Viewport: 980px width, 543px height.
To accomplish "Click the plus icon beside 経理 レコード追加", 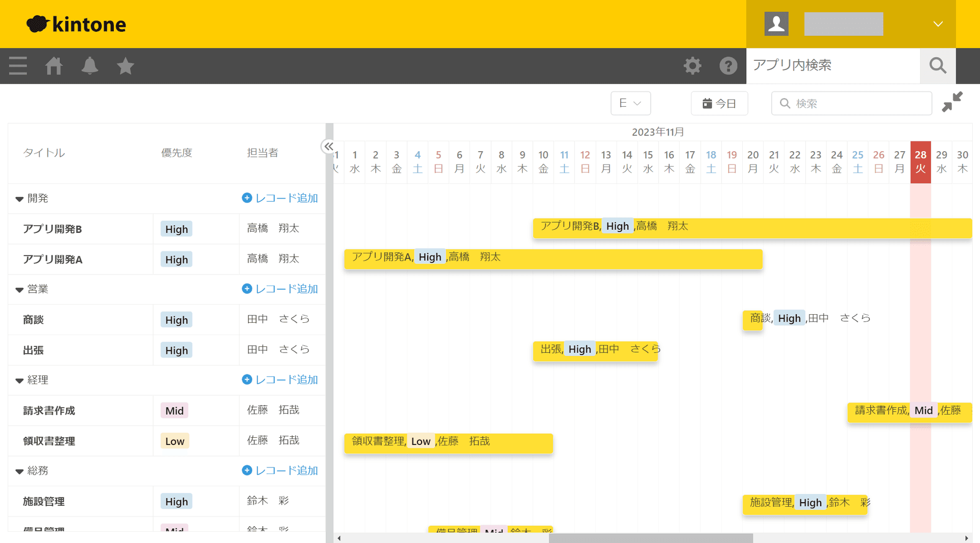I will tap(247, 380).
